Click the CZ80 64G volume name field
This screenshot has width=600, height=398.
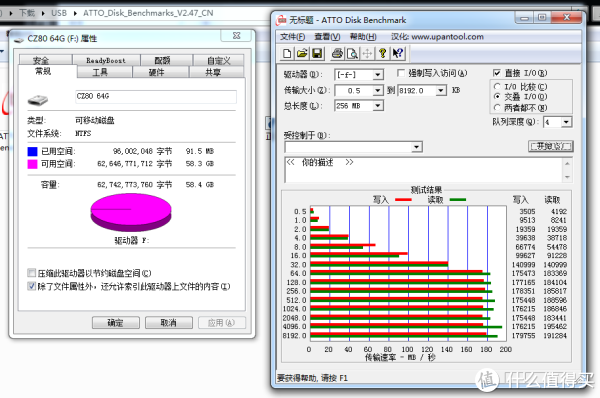point(156,97)
